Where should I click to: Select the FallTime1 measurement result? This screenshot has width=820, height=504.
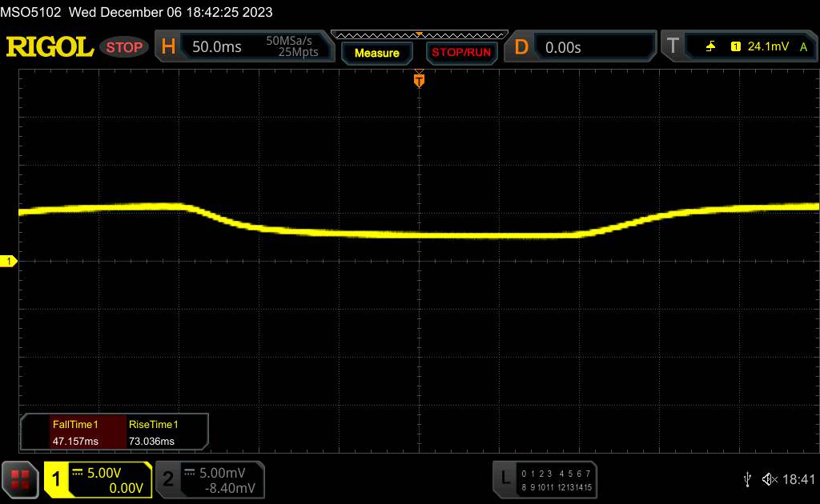73,433
